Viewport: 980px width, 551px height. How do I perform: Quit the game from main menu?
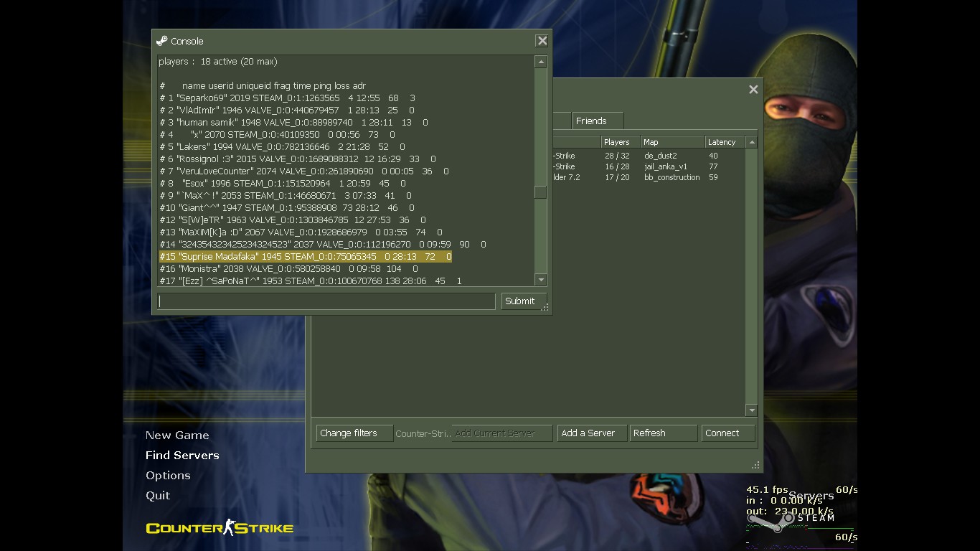(158, 496)
